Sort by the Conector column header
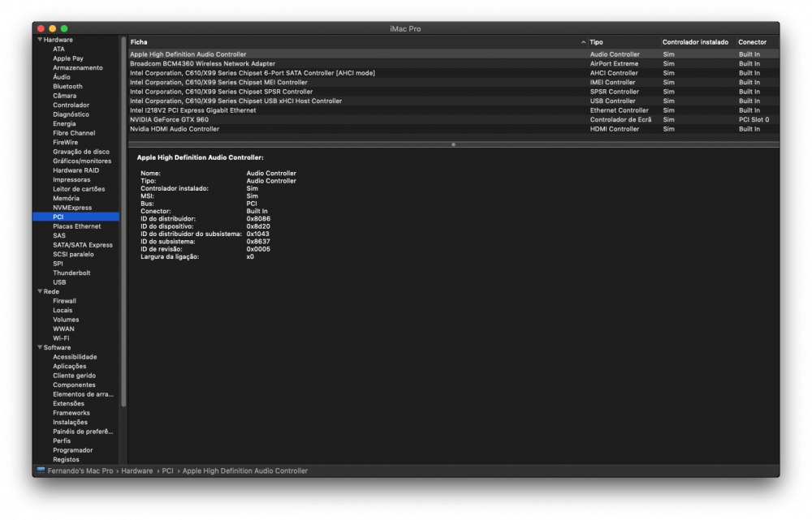 coord(752,42)
